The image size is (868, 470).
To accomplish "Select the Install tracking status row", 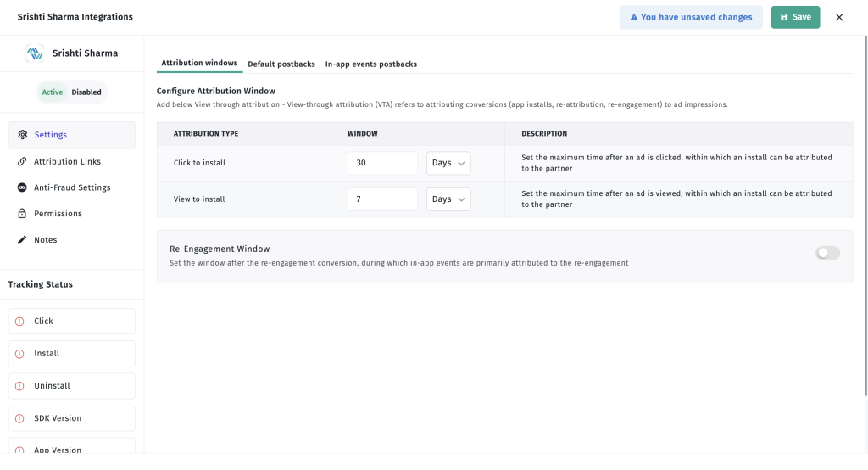I will coord(72,354).
